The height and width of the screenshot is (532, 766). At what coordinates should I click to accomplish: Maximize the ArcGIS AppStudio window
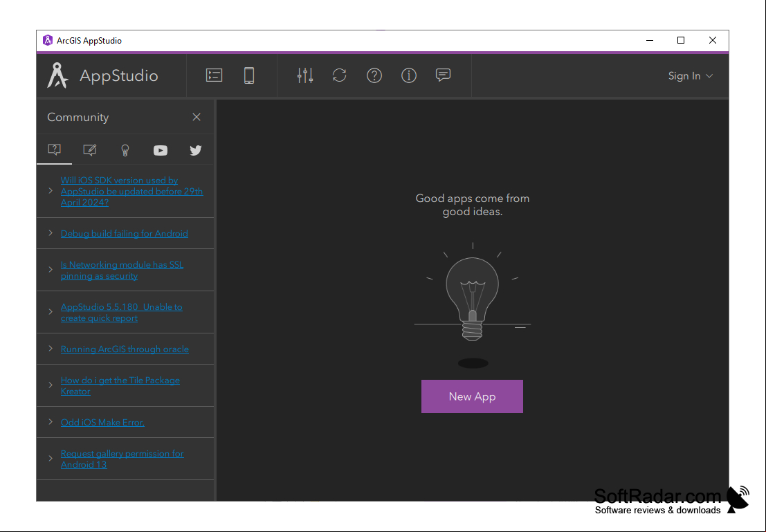click(x=681, y=41)
